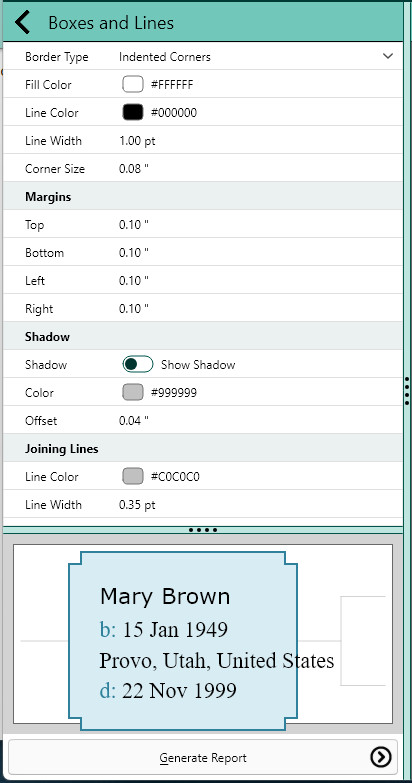412x783 pixels.
Task: Edit the Corner Size 0.08" value
Action: click(x=134, y=169)
